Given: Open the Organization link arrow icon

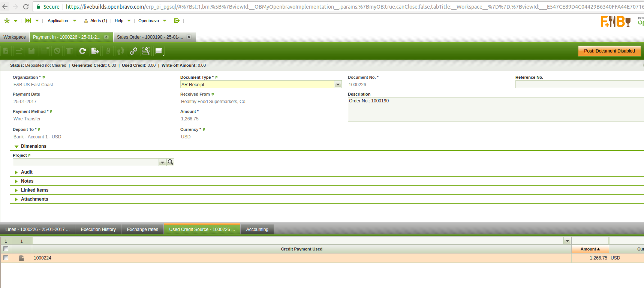Looking at the screenshot, I should (43, 78).
